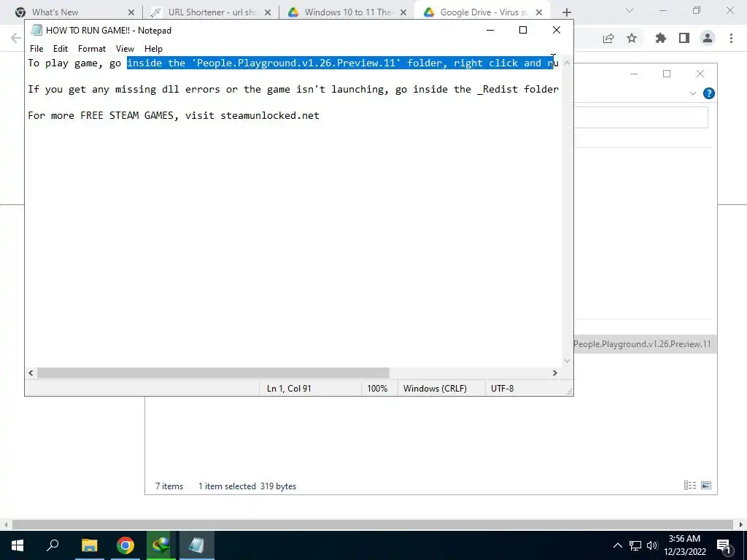This screenshot has height=560, width=747.
Task: Open network status tray icon
Action: pos(635,545)
